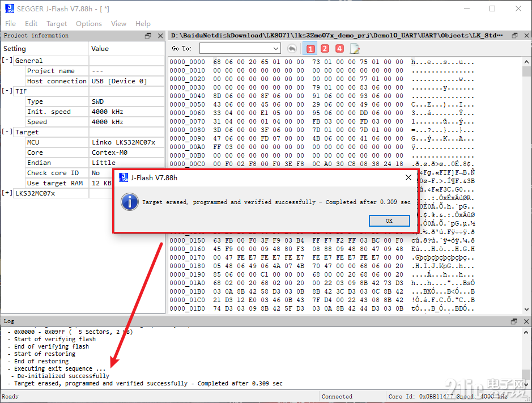Click the hex view scrollbar down arrow

coord(526,309)
